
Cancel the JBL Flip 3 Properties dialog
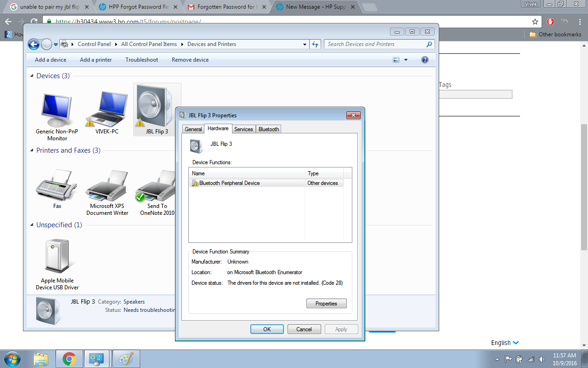pyautogui.click(x=304, y=329)
